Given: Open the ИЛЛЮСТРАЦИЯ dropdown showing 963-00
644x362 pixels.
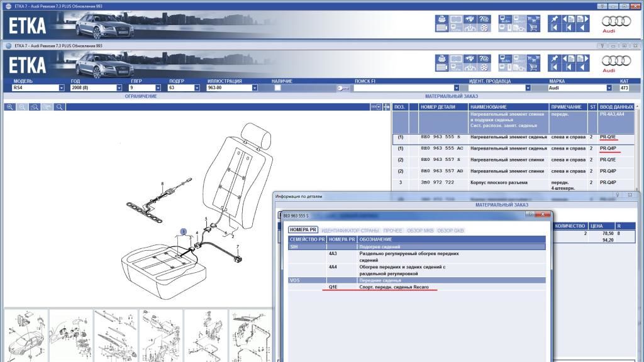Looking at the screenshot, I should click(255, 88).
